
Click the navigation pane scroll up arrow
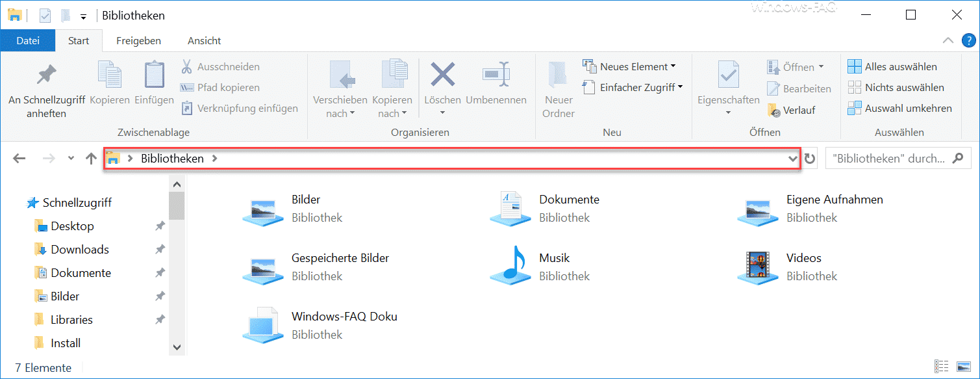[177, 185]
